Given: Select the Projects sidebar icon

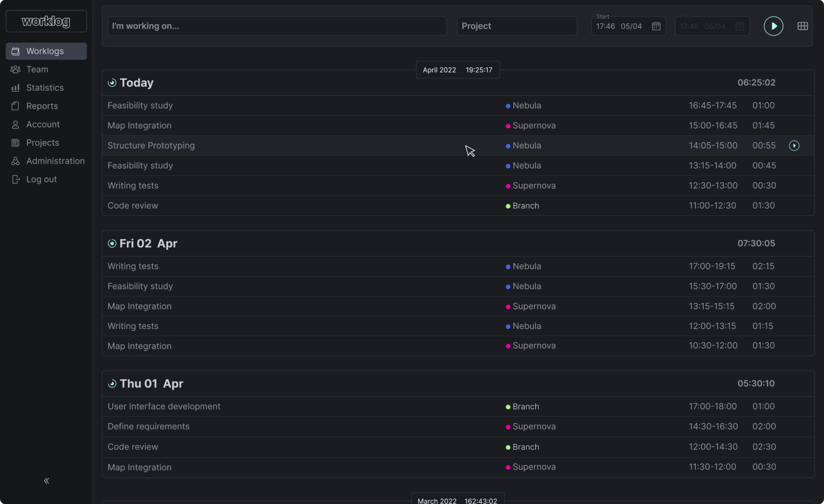Looking at the screenshot, I should pos(15,142).
